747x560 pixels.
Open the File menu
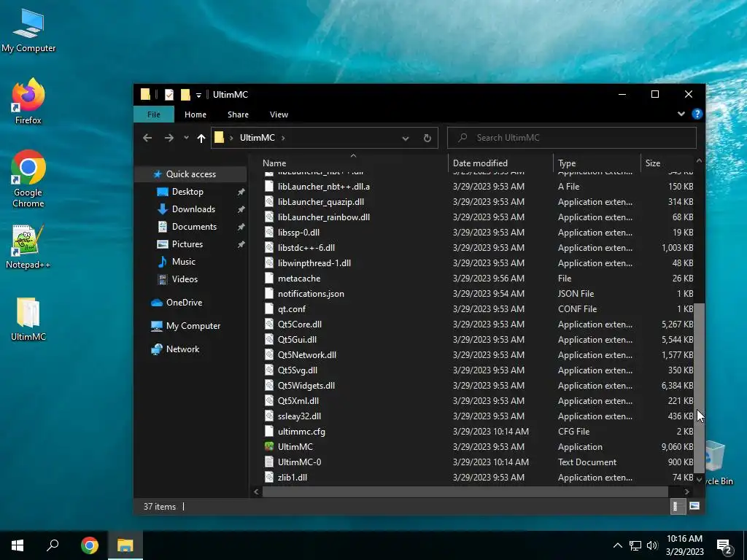(x=153, y=114)
